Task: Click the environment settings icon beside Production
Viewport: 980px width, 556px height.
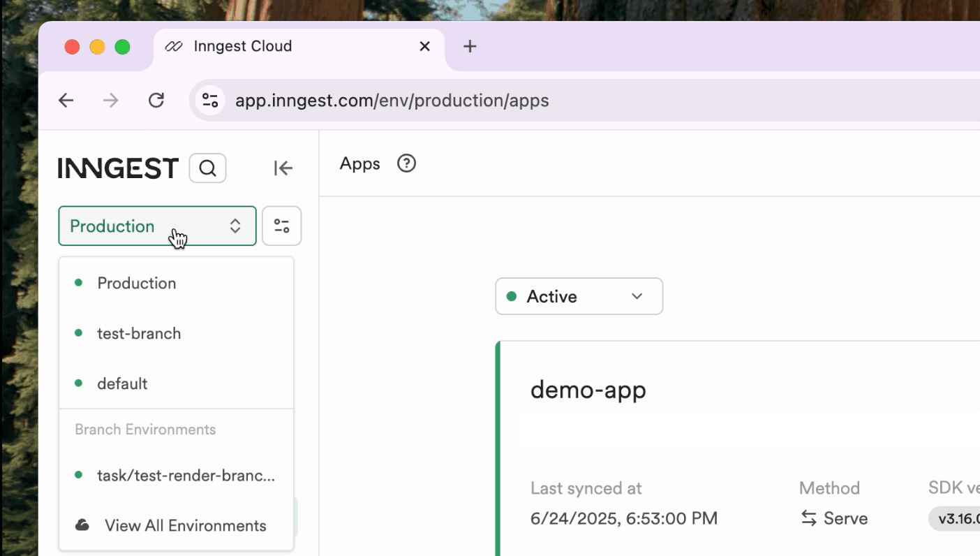Action: 281,226
